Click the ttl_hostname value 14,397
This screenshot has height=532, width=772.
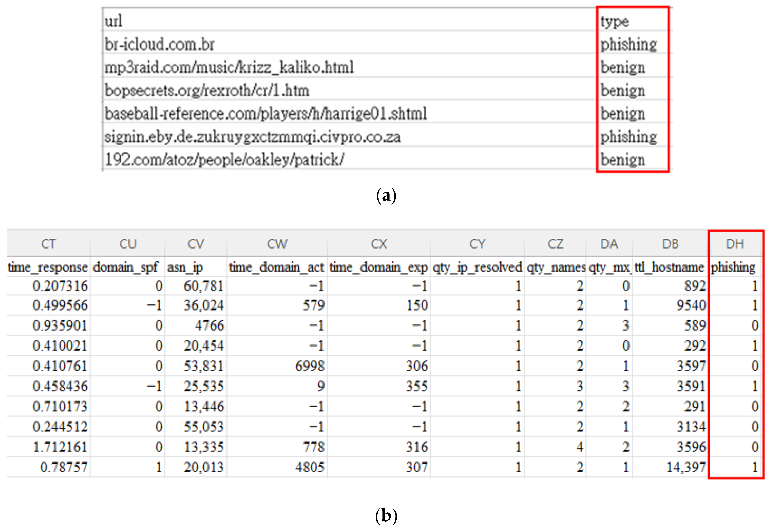pos(686,467)
